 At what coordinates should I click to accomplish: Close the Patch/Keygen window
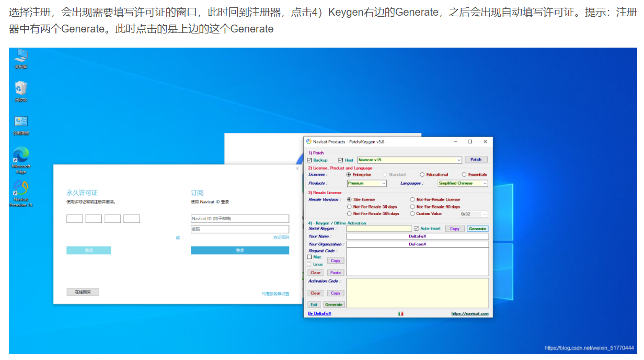click(485, 141)
